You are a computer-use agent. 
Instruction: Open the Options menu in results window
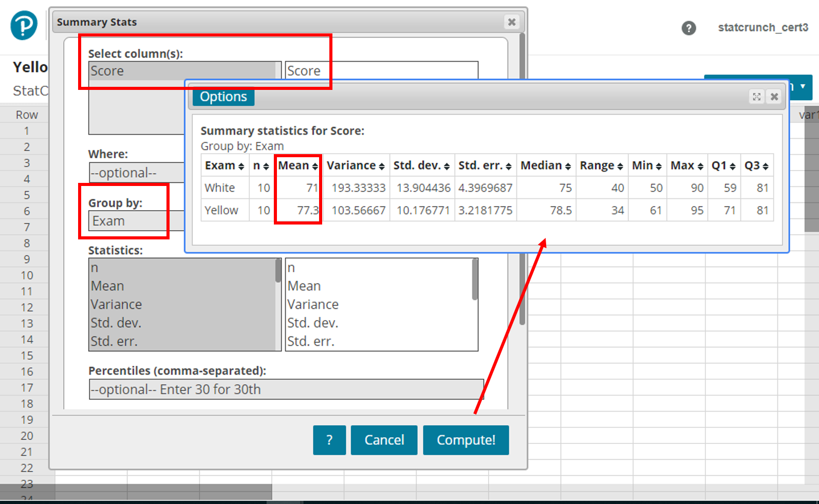[224, 97]
